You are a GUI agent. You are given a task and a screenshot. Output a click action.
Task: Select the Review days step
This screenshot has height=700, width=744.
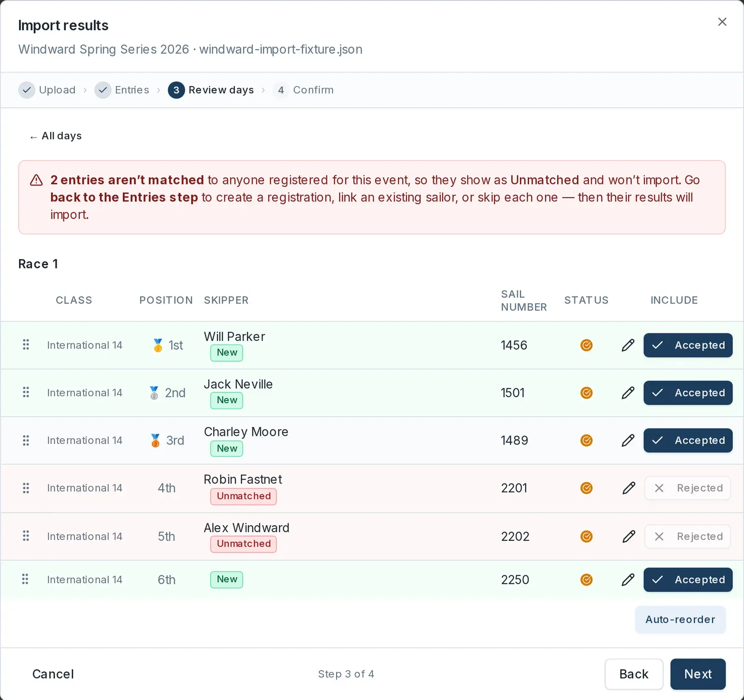211,90
